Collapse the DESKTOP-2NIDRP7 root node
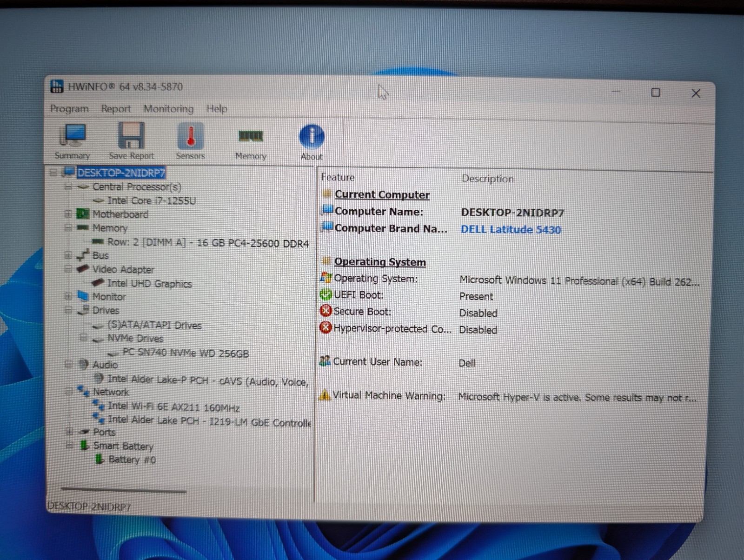Viewport: 744px width, 560px height. pyautogui.click(x=54, y=173)
